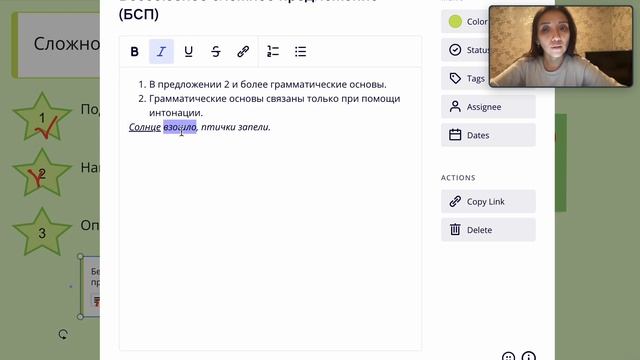Image resolution: width=640 pixels, height=360 pixels.
Task: Click the list item starting 'Грамматические основы связаны'
Action: [274, 106]
